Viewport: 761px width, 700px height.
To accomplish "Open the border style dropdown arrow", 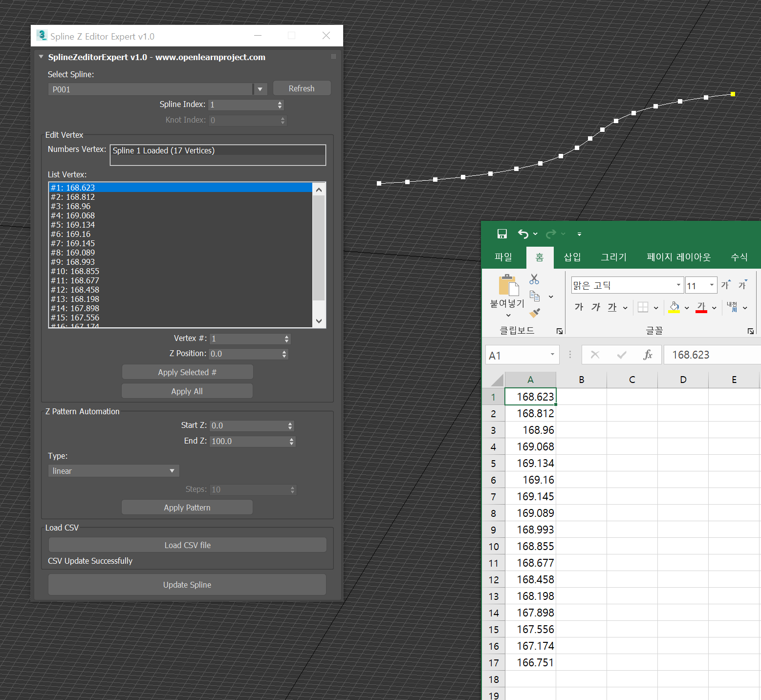I will pyautogui.click(x=655, y=307).
